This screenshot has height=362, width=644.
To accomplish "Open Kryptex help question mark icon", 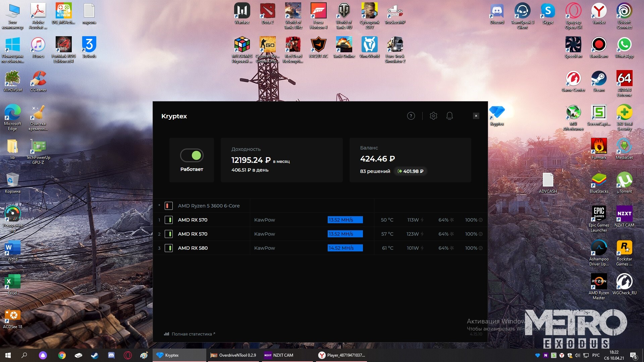I will (x=411, y=116).
